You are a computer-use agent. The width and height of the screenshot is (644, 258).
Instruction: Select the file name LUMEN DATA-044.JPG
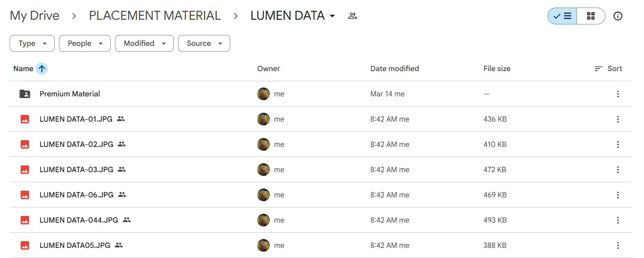[x=79, y=220]
